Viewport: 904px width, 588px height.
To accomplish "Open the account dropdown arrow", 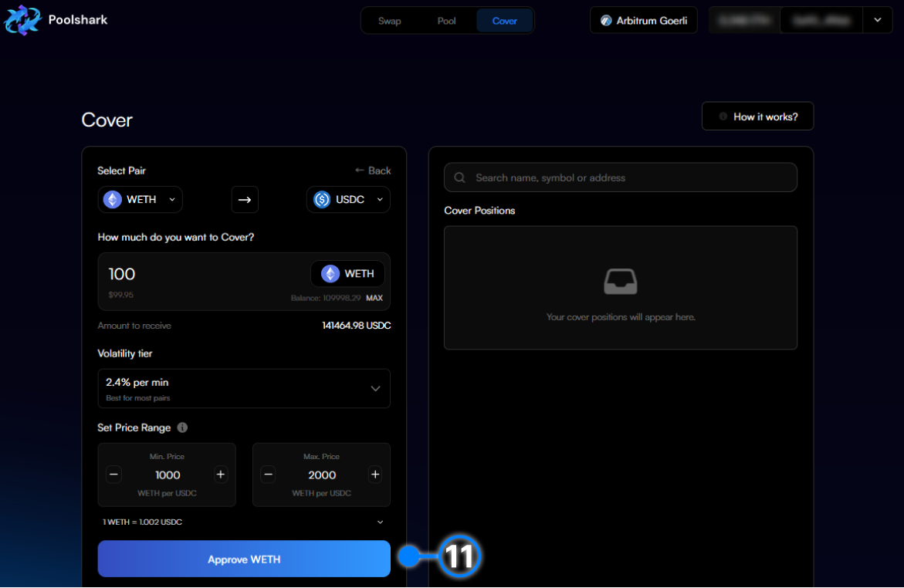I will [x=878, y=20].
